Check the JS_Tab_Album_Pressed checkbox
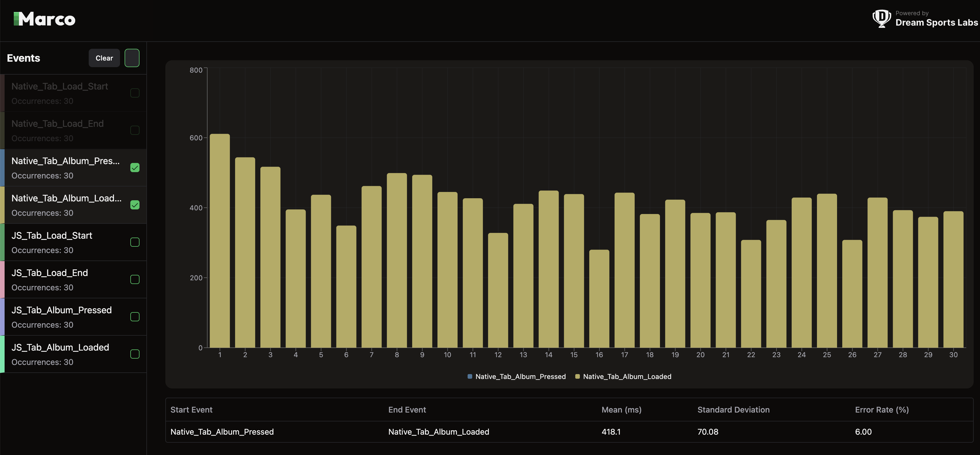The image size is (980, 455). pos(135,317)
